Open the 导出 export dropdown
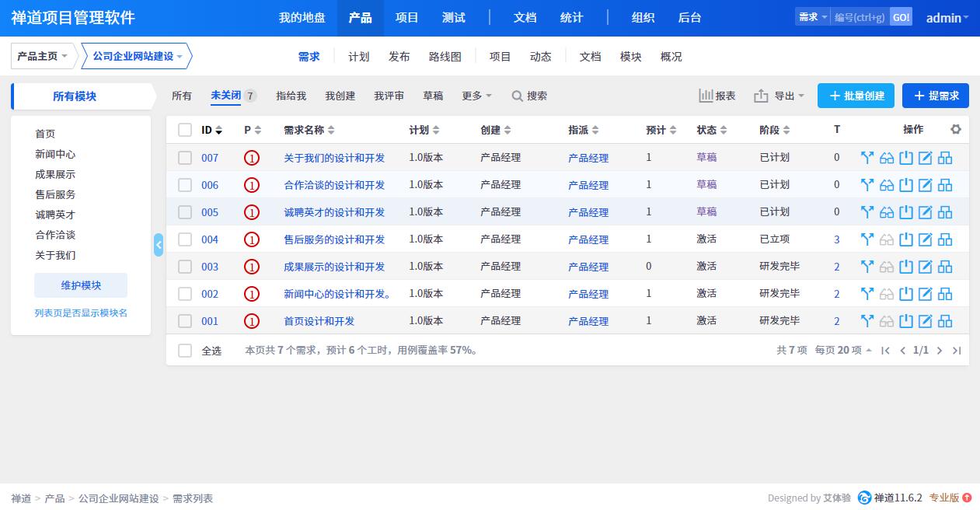 pyautogui.click(x=779, y=96)
